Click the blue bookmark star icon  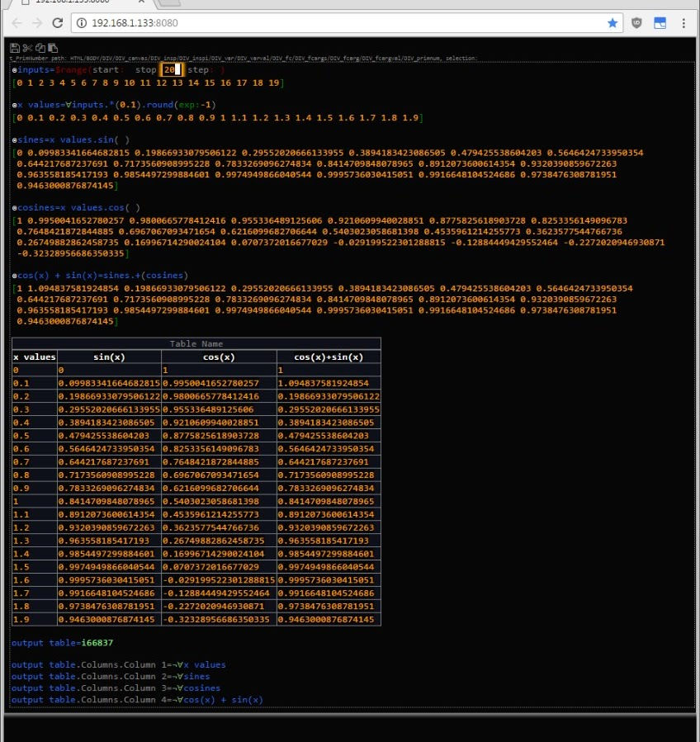(x=612, y=23)
